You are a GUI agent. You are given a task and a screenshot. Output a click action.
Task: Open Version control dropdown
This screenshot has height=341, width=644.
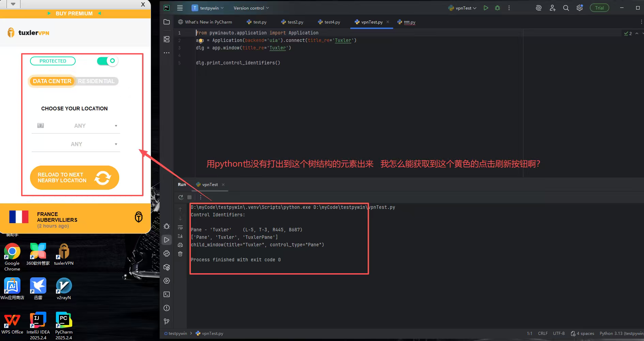pos(251,8)
